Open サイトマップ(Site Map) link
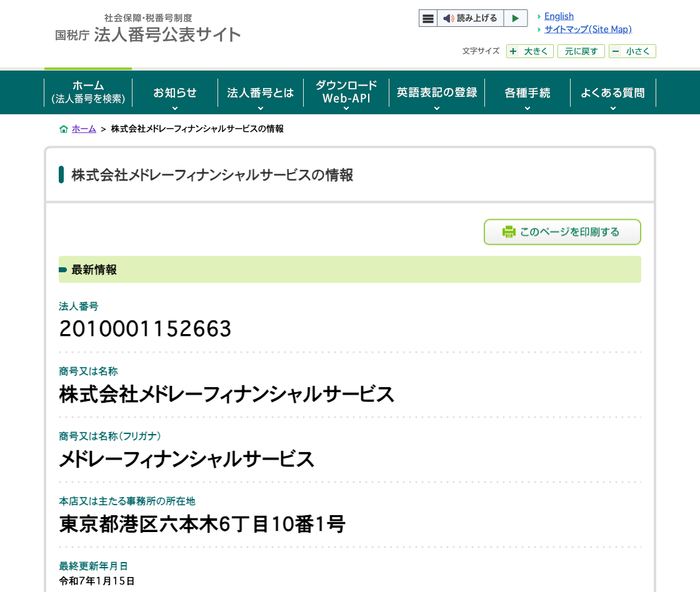700x592 pixels. (x=588, y=29)
